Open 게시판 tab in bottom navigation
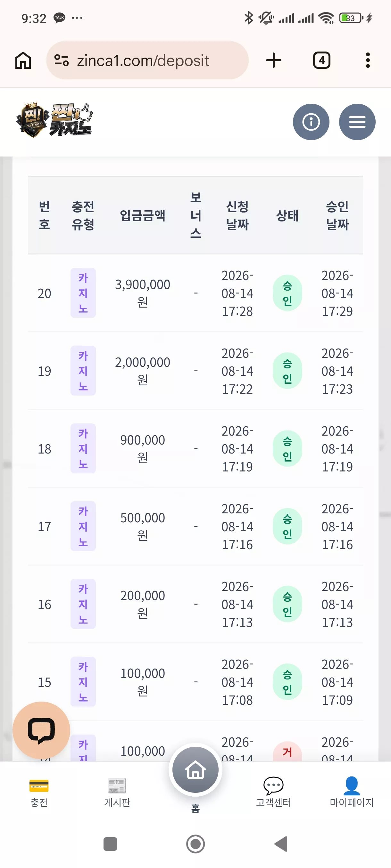 tap(117, 792)
